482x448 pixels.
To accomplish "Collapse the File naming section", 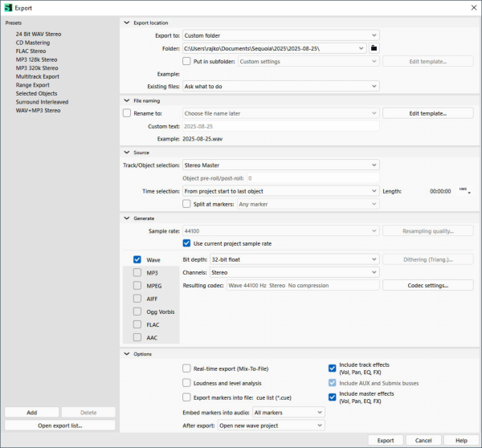I will coord(127,100).
